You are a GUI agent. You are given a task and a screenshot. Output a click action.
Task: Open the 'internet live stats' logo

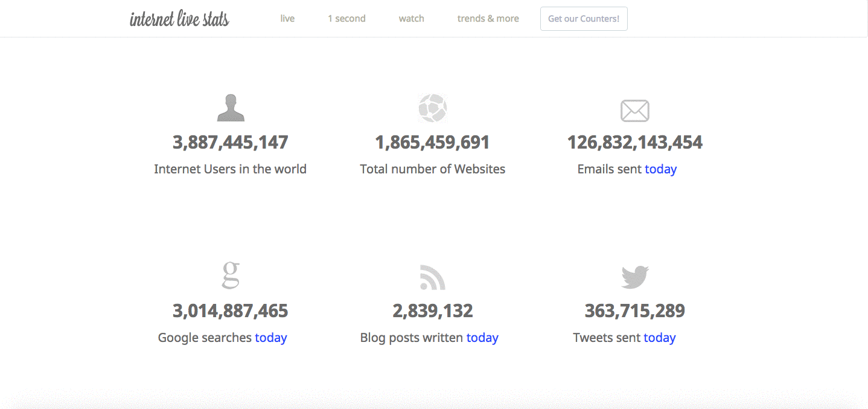tap(179, 19)
